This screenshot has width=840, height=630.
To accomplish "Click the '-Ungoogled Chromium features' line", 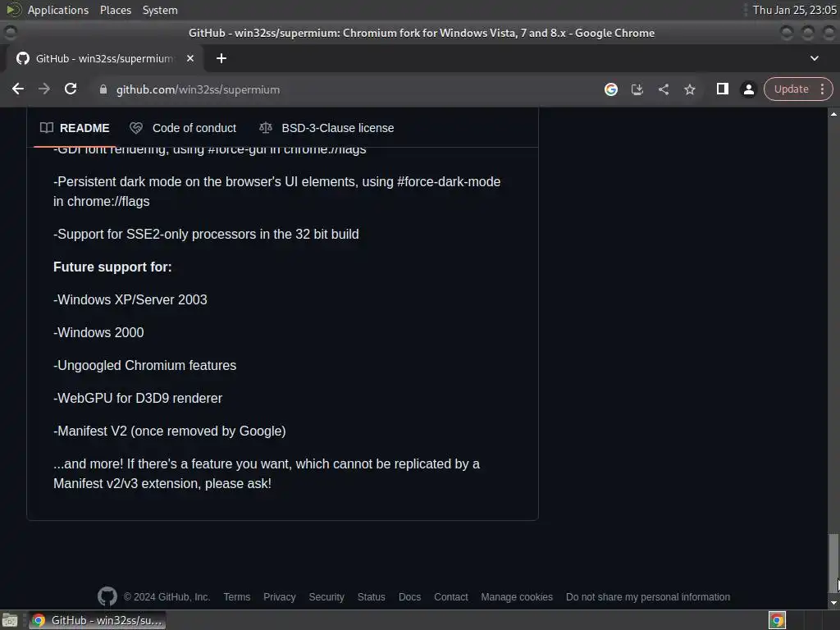I will click(144, 365).
